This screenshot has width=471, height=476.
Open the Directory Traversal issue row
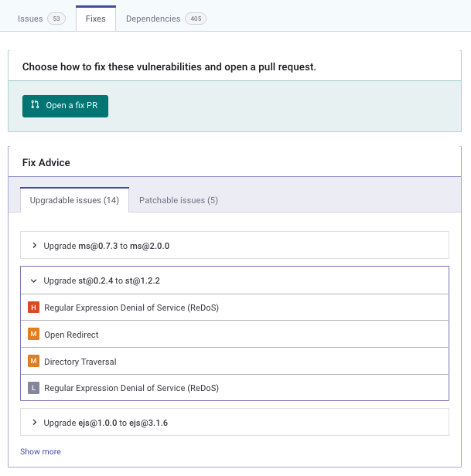point(234,361)
